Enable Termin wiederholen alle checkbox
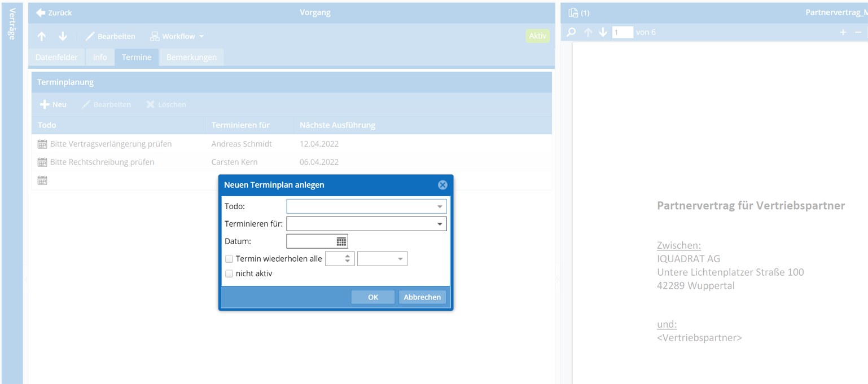868x384 pixels. point(229,259)
